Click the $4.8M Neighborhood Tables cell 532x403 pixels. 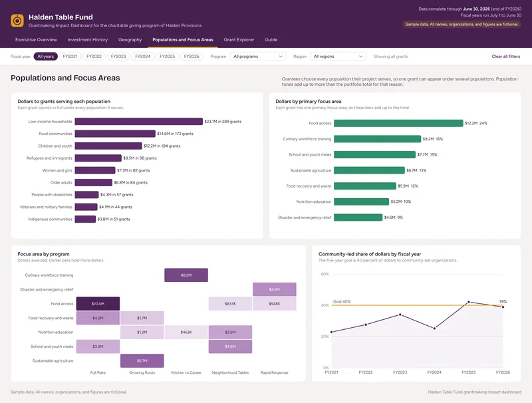230,346
